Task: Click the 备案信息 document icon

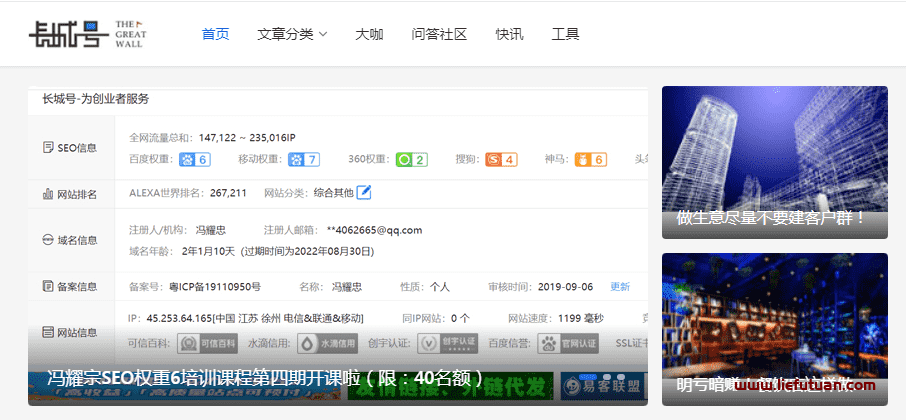Action: tap(49, 286)
